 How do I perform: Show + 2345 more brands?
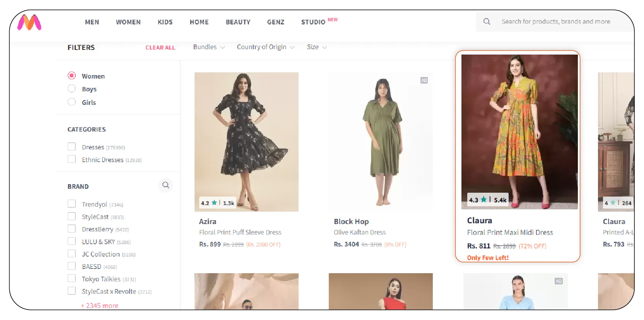pos(100,305)
